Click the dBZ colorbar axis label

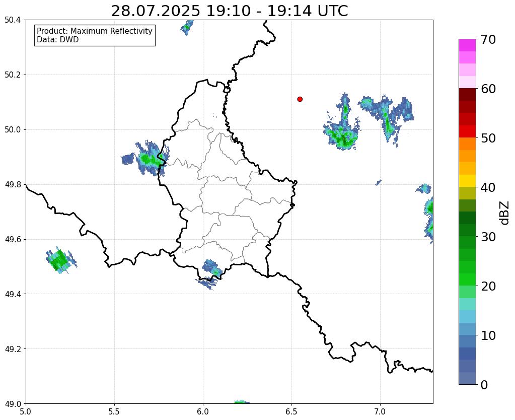pos(505,213)
